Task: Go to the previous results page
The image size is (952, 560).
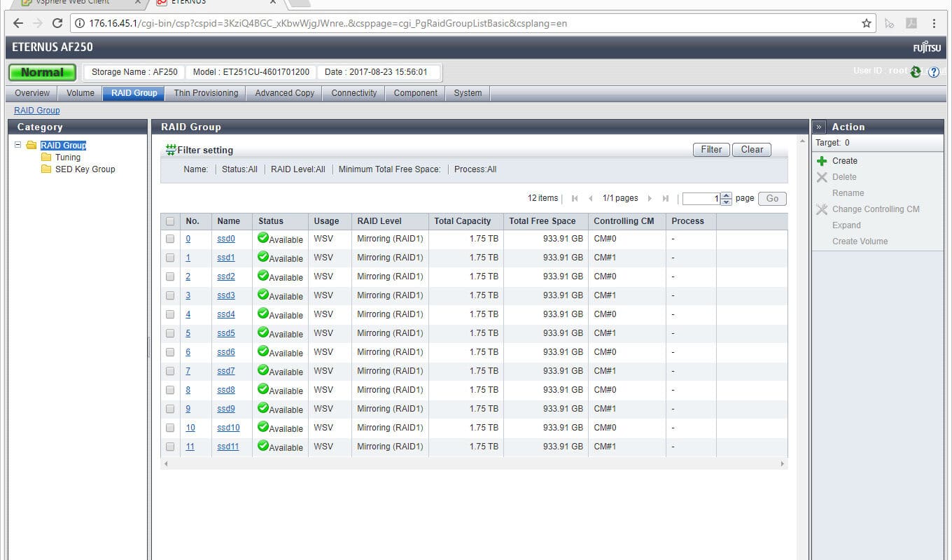Action: coord(591,199)
